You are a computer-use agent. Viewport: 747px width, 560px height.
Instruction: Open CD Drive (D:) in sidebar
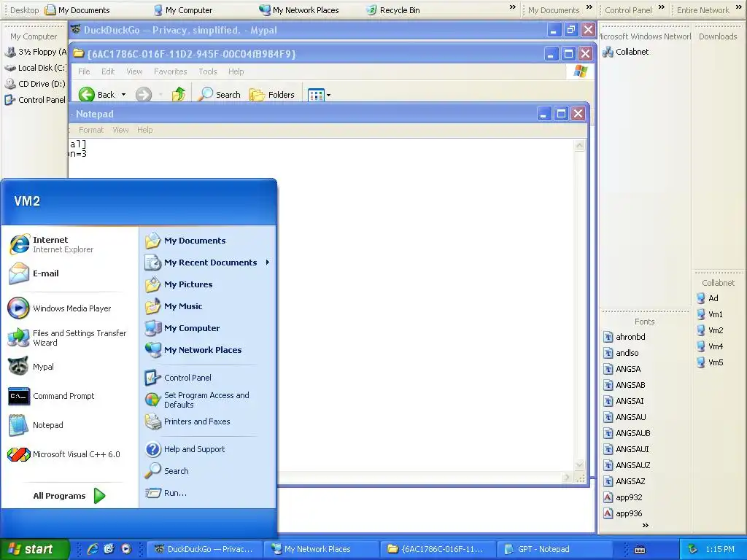point(35,84)
